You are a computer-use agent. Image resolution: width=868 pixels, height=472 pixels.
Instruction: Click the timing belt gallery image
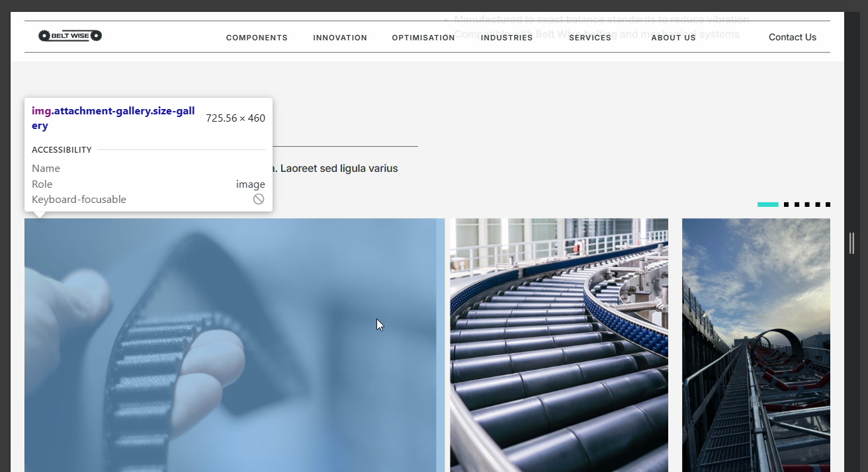pos(234,345)
